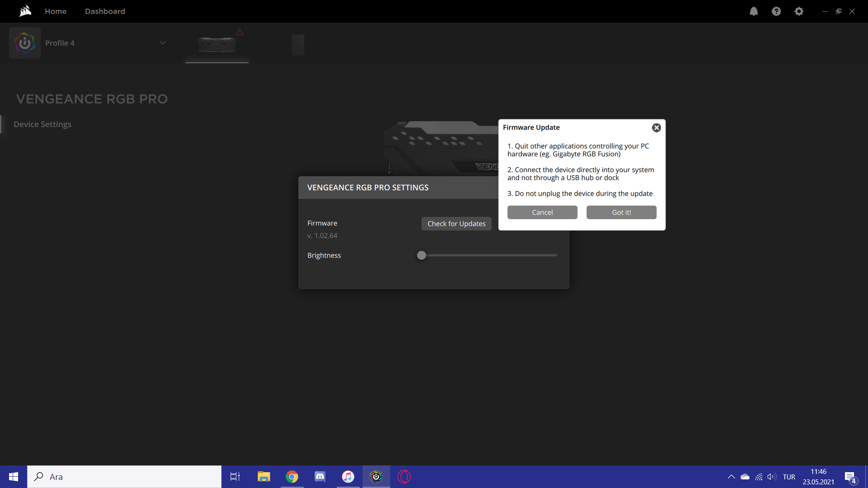Viewport: 868px width, 488px height.
Task: Click the OneDrive cloud tray icon
Action: (x=745, y=477)
